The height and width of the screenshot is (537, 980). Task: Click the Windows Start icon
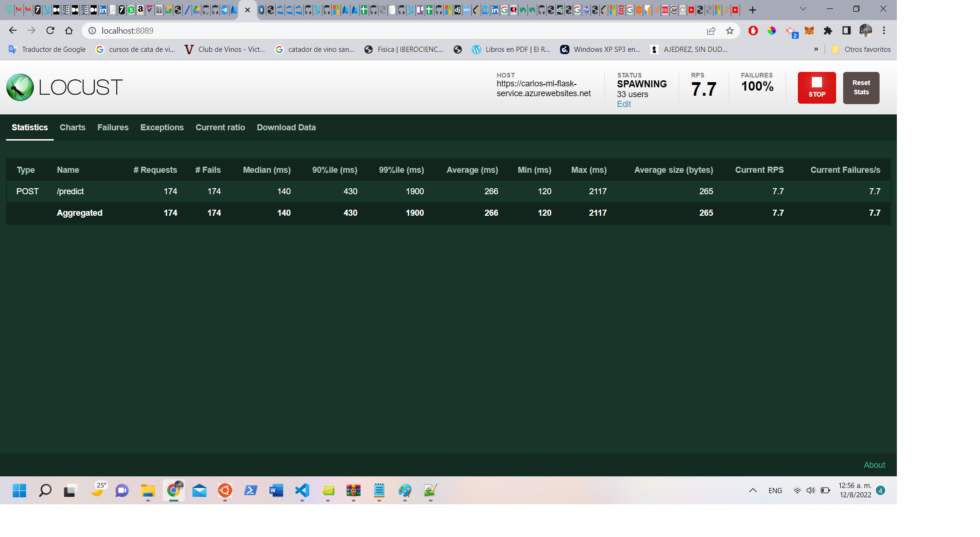19,490
